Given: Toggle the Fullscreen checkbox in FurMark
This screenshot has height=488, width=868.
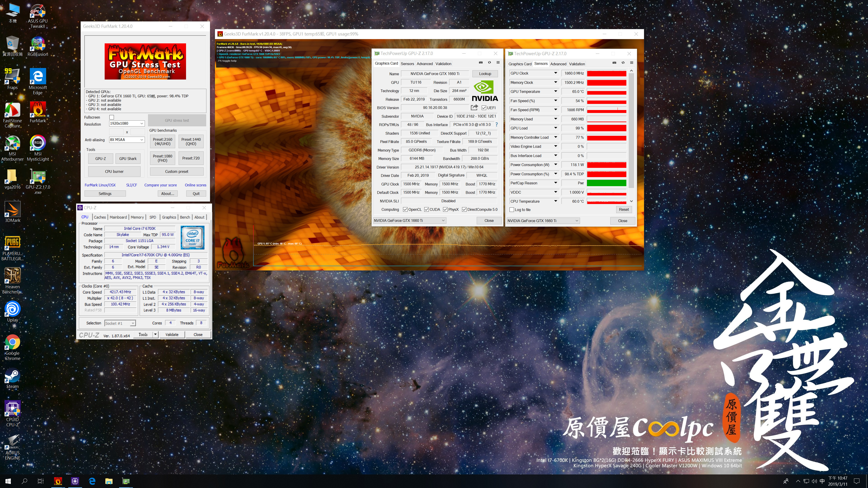Looking at the screenshot, I should (111, 117).
